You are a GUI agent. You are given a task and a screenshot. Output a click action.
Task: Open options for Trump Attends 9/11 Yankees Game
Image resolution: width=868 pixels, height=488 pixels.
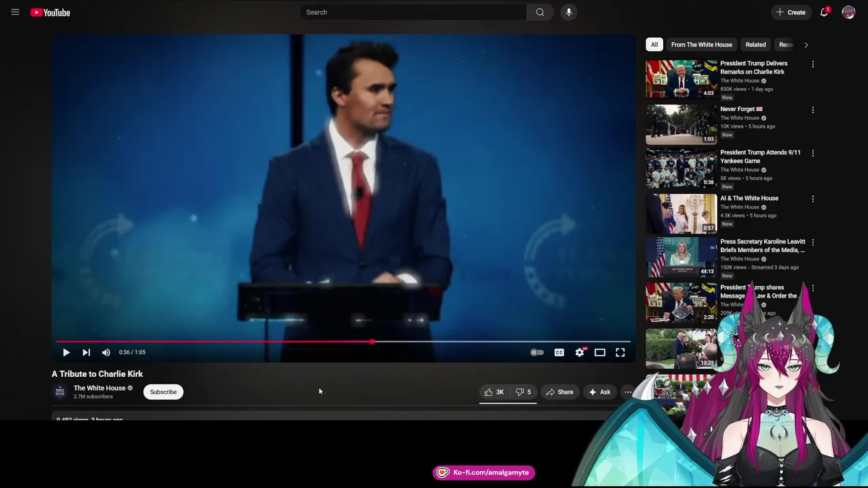[x=813, y=153]
